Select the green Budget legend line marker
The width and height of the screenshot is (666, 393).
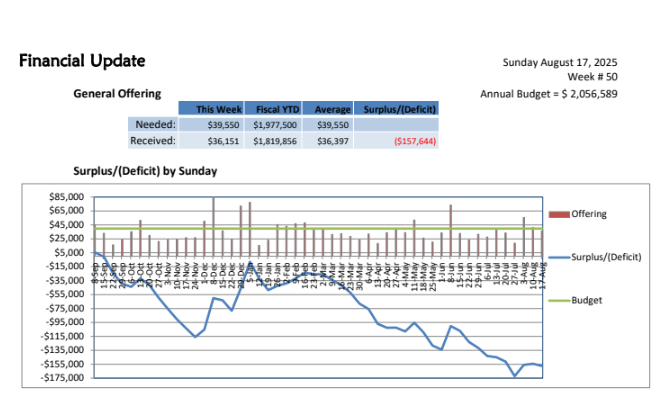559,300
